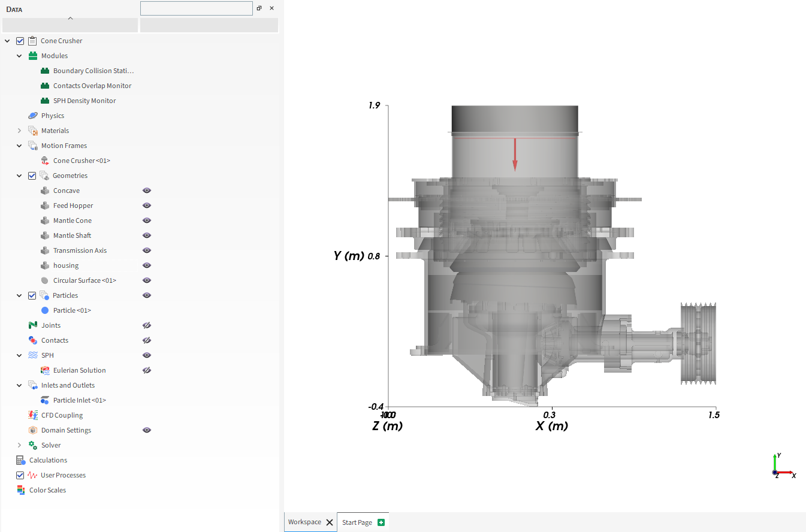Select the Workspace tab
Screen dimensions: 806x532
pyautogui.click(x=304, y=522)
